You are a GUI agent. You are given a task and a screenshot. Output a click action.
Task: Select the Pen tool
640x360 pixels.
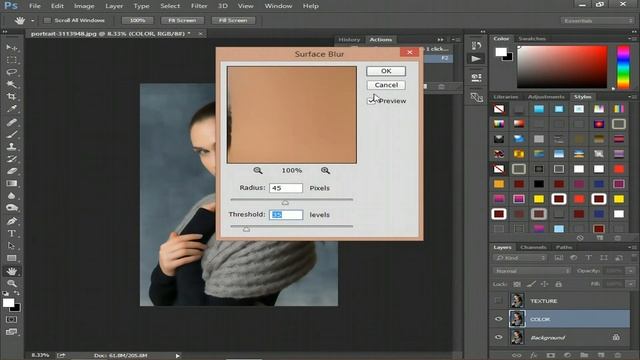pos(11,221)
